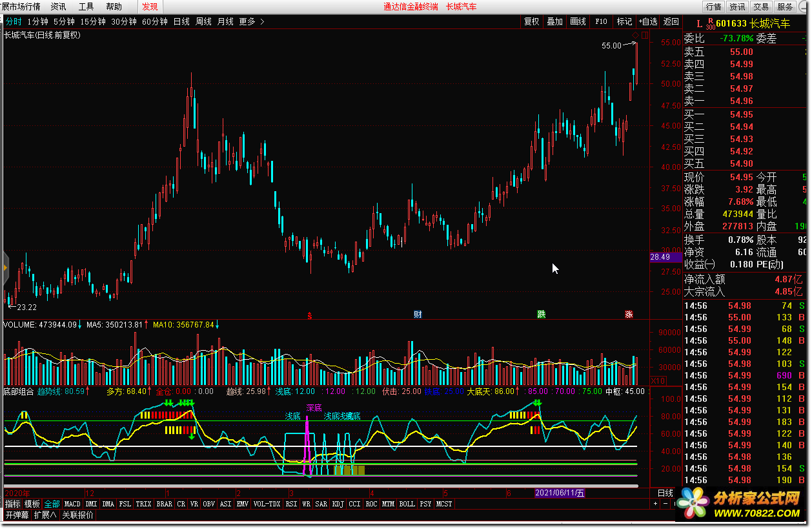Switch to the BRAR indicator
The width and height of the screenshot is (812, 529).
tap(165, 504)
